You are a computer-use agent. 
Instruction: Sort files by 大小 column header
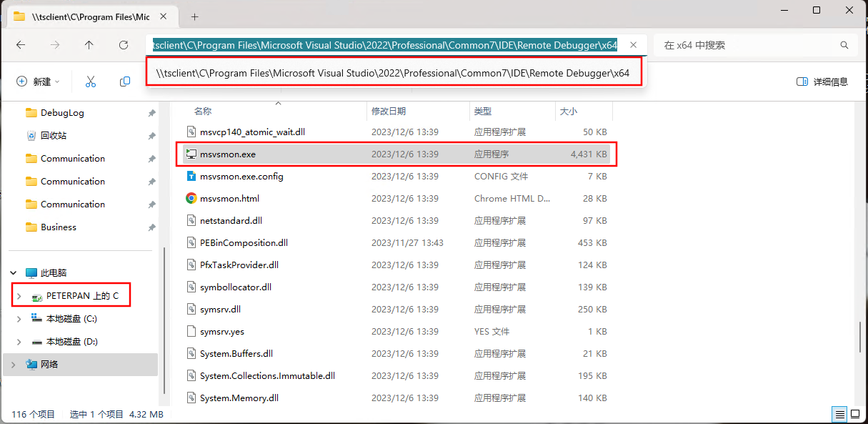[569, 112]
